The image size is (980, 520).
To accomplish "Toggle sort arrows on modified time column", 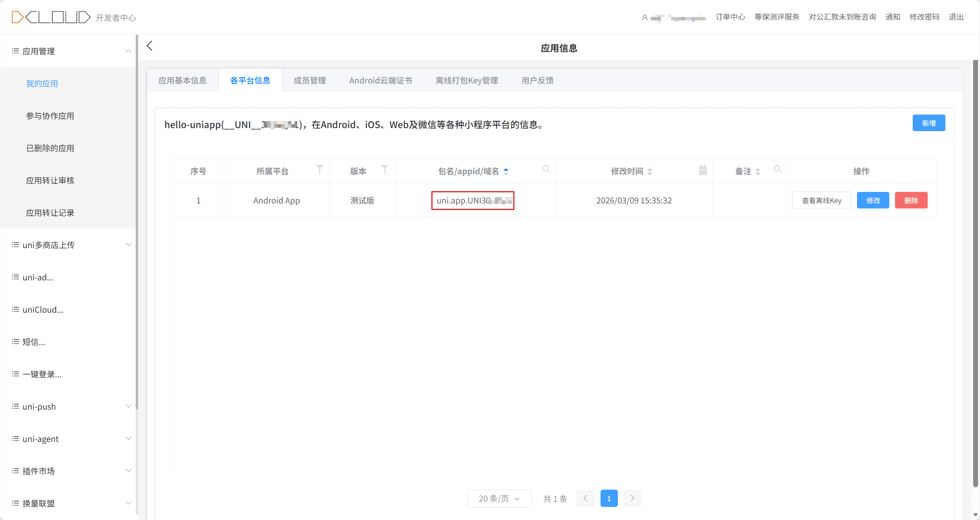I will 650,172.
